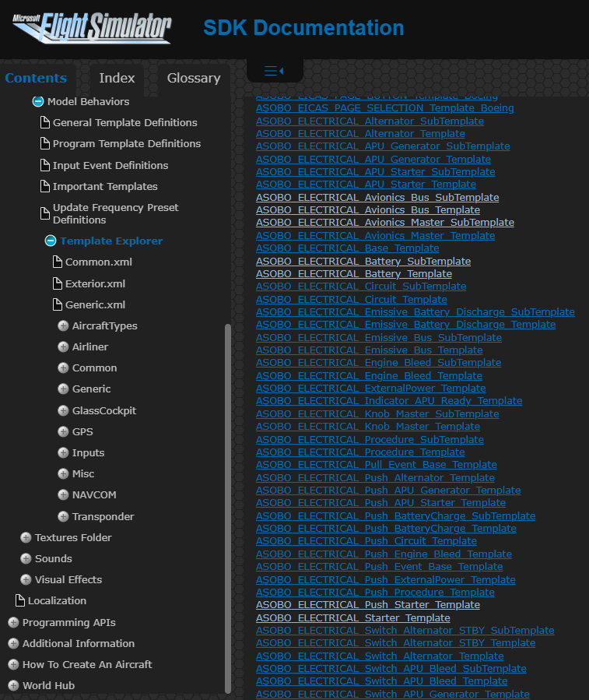
Task: Expand the Visual Effects node
Action: tap(26, 579)
